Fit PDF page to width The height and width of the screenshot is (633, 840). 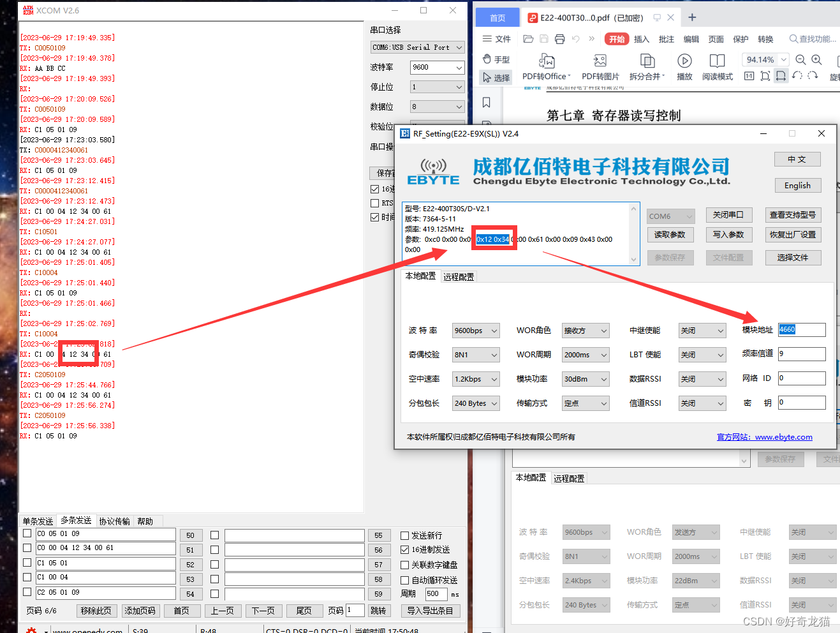coord(781,76)
